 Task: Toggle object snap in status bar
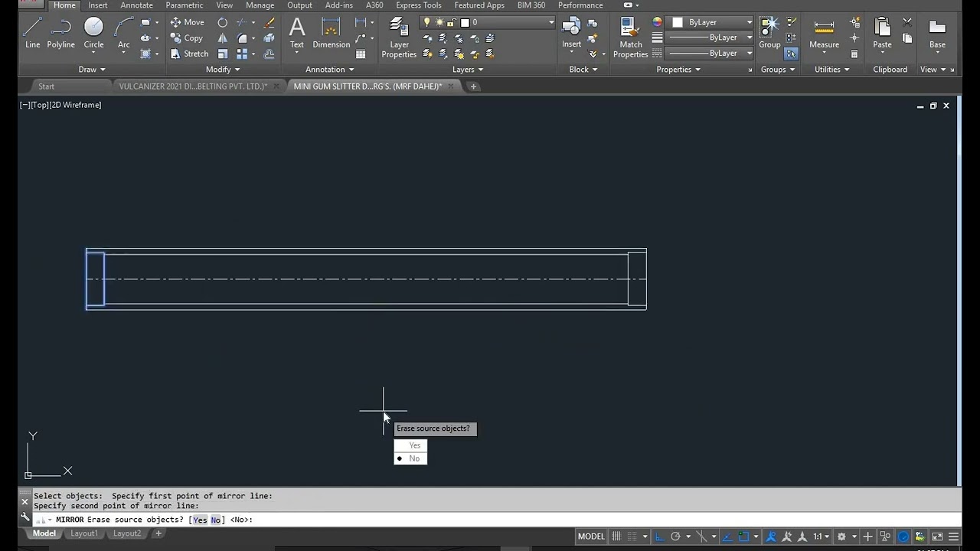pyautogui.click(x=743, y=536)
